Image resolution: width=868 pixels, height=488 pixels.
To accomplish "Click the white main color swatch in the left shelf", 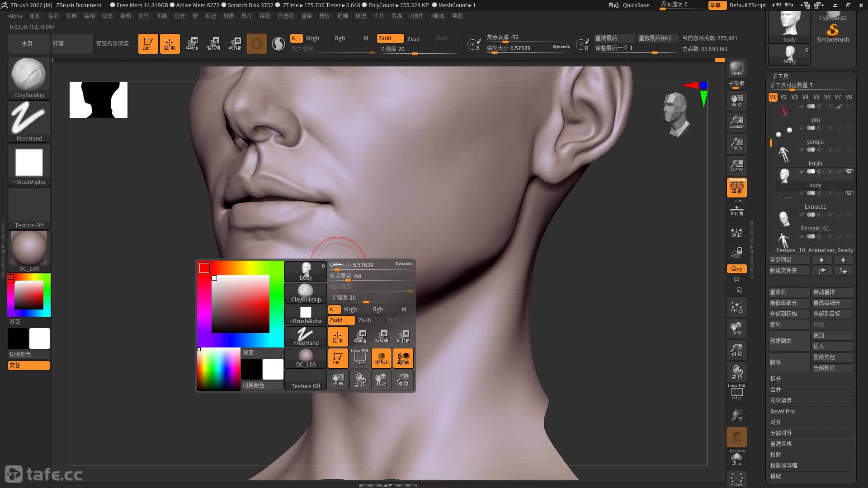I will 40,338.
